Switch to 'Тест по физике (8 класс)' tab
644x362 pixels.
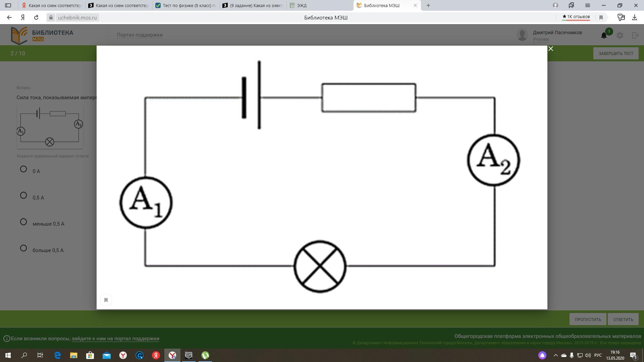click(186, 5)
